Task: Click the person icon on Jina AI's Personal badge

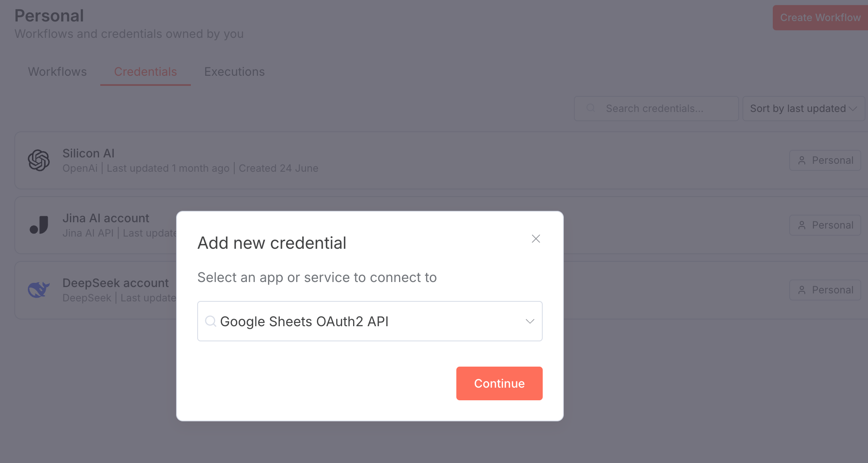Action: (802, 225)
